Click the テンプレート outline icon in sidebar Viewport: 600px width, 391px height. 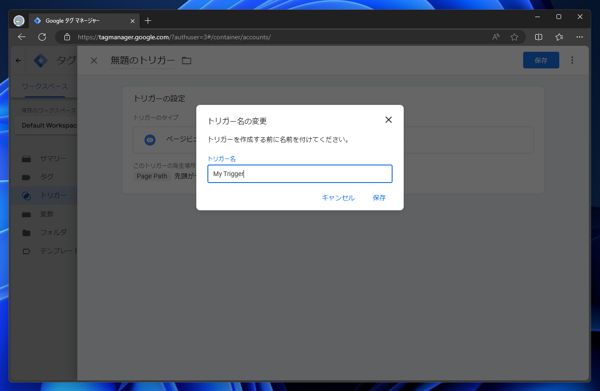coord(26,251)
